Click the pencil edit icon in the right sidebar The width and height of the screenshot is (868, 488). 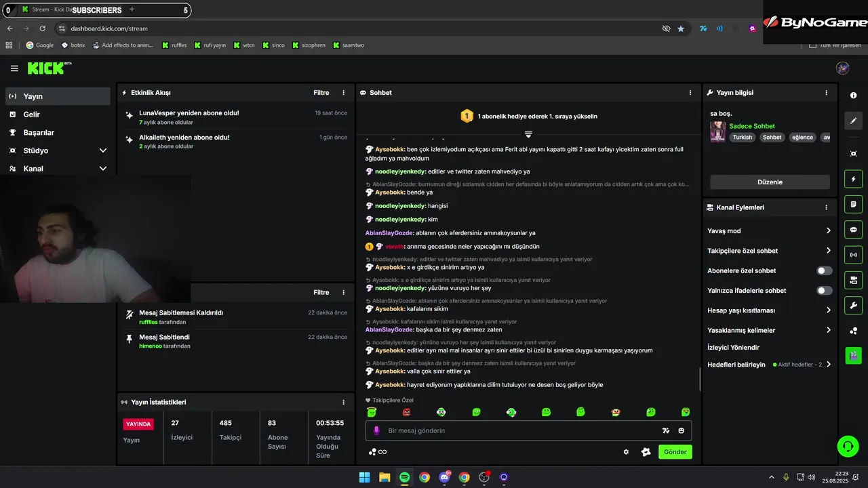point(853,121)
